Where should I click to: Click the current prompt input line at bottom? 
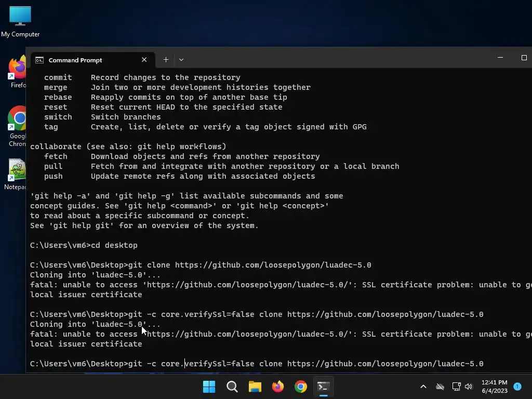pos(257,364)
